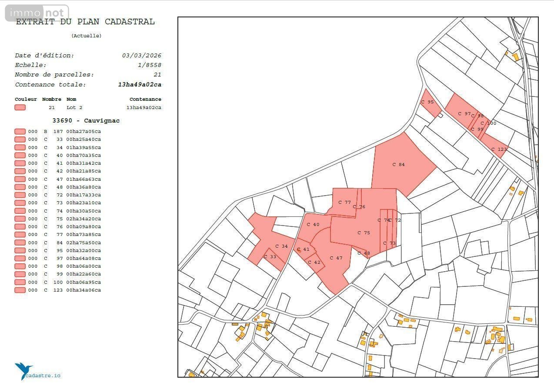
Task: Select the Lot 2 color swatch
Action: pyautogui.click(x=20, y=107)
